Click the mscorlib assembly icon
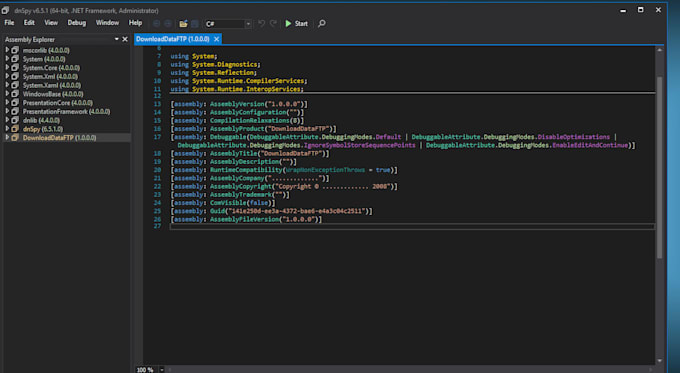 15,50
